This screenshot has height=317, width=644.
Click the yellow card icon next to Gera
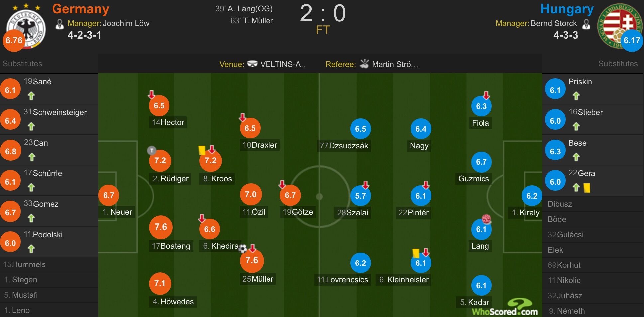tap(587, 188)
